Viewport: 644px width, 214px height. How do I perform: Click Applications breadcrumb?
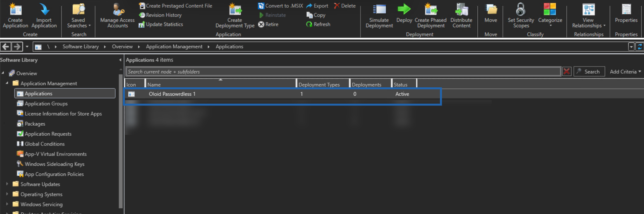coord(229,47)
